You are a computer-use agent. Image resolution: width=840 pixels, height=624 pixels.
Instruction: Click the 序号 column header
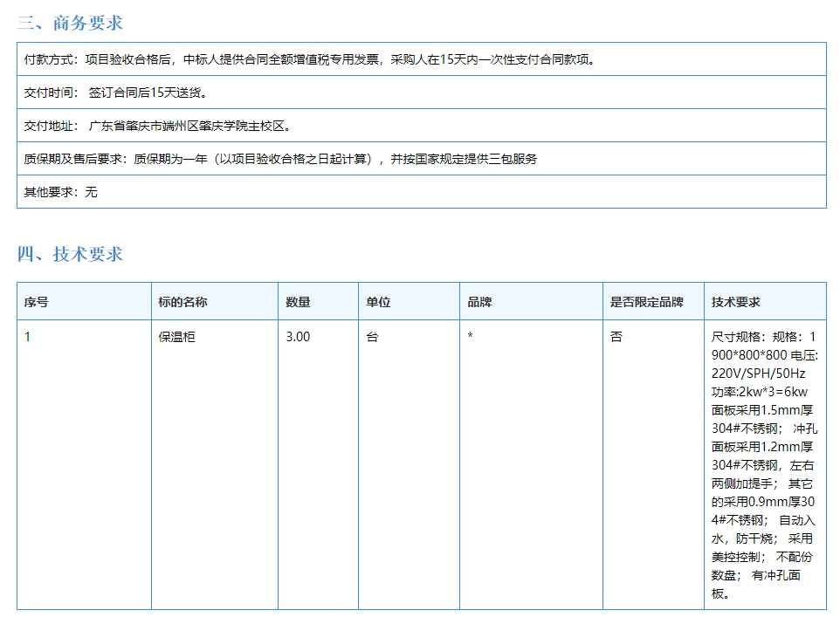37,302
